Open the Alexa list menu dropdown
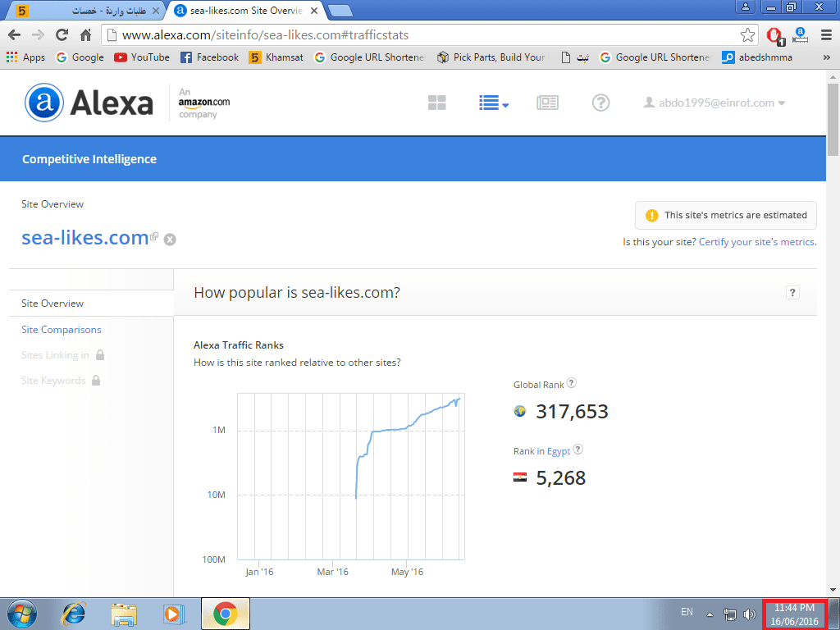 [493, 103]
